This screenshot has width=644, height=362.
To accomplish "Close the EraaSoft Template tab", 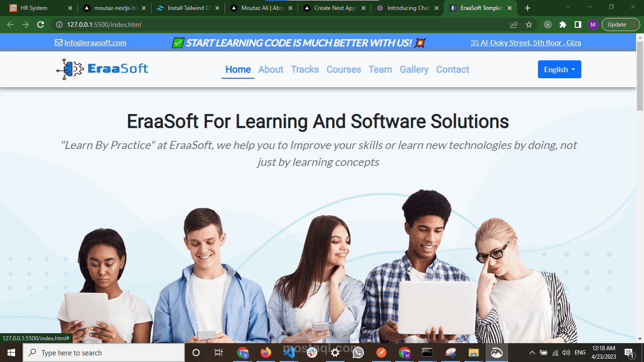I will click(510, 8).
